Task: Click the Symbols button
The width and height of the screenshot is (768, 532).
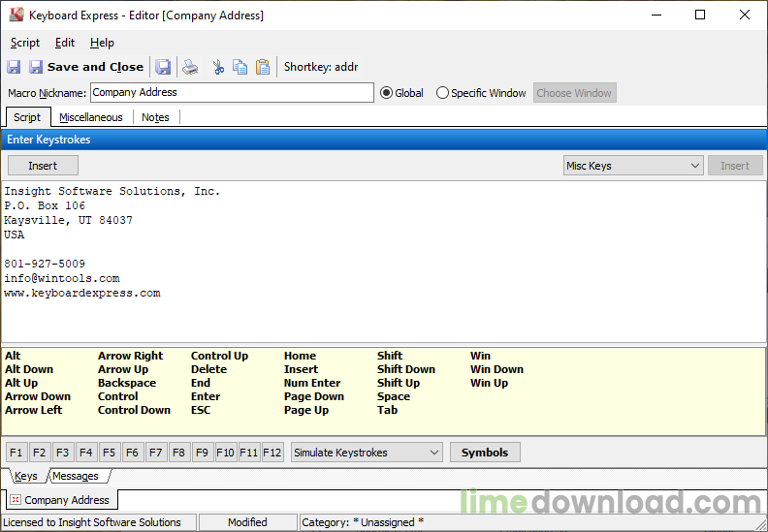Action: tap(485, 453)
